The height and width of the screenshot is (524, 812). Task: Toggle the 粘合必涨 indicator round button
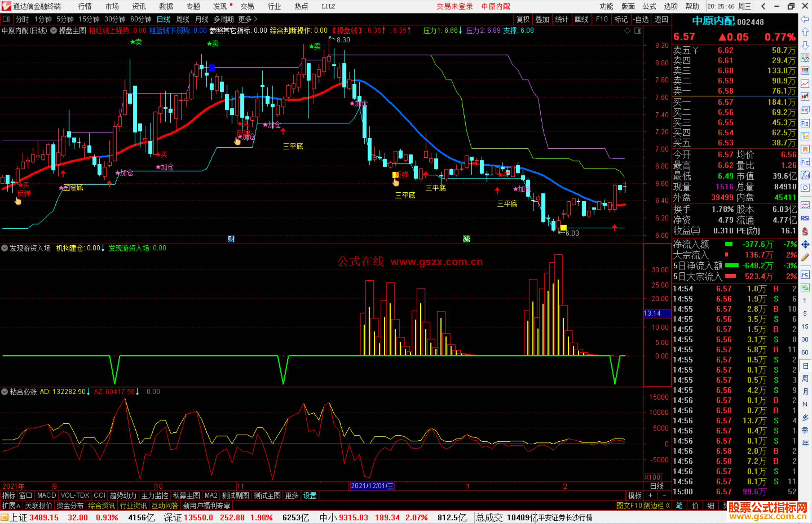point(5,392)
